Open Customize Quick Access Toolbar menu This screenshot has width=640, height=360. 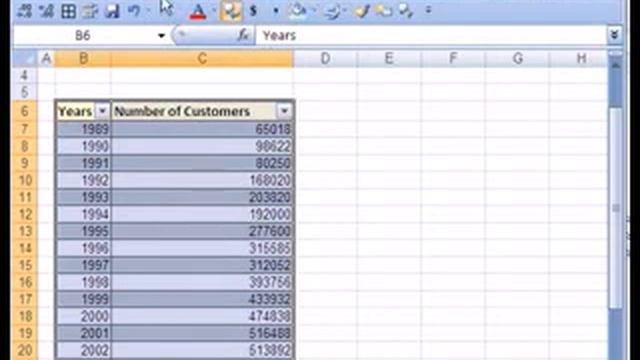coord(428,10)
